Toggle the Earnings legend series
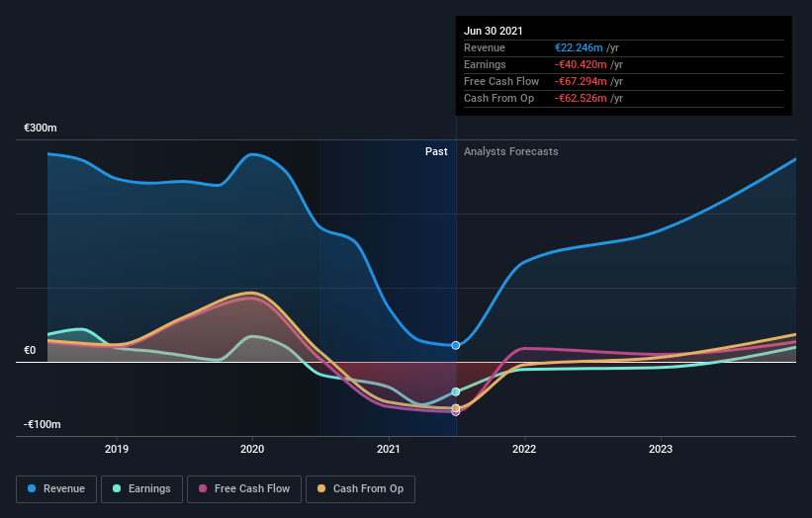This screenshot has width=812, height=518. (141, 489)
